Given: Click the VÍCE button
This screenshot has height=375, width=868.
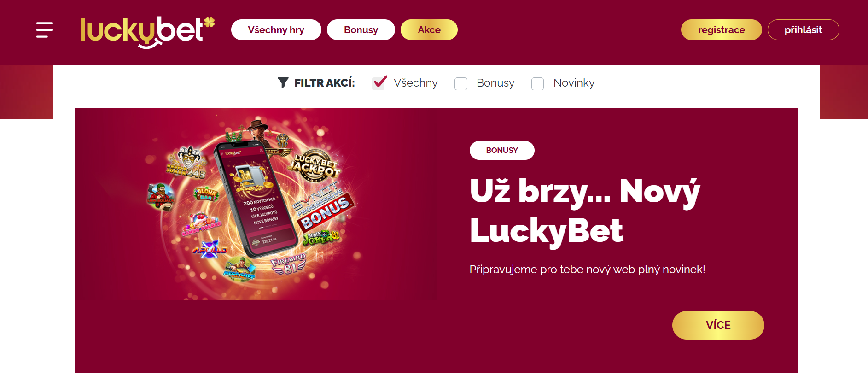Looking at the screenshot, I should 718,325.
